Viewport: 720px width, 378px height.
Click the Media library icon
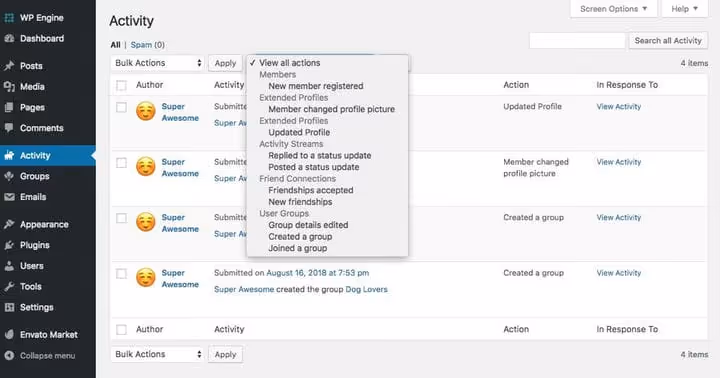coord(9,86)
